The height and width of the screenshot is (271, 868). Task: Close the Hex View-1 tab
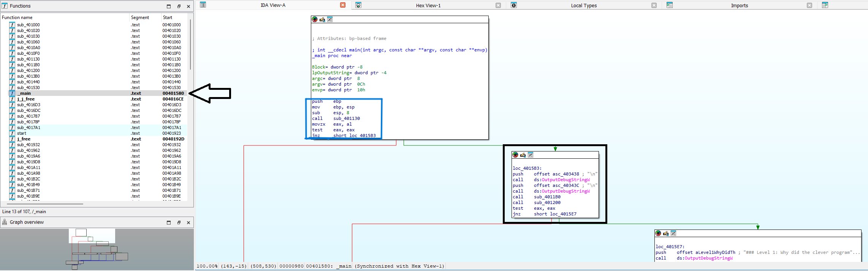498,5
